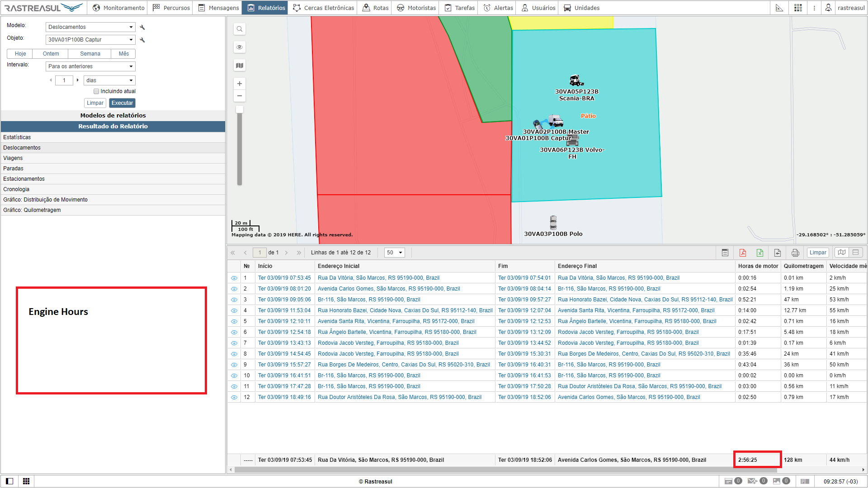
Task: Open the Objeto dropdown
Action: 90,40
